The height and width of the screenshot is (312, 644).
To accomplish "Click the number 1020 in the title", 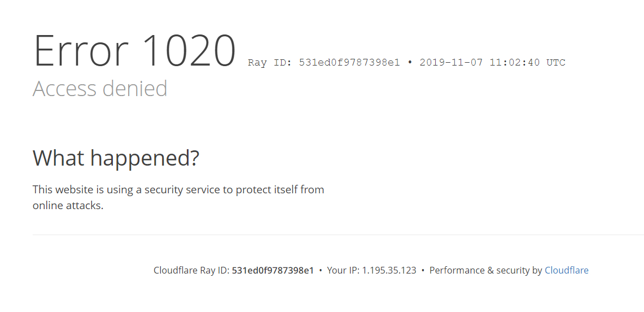I will (x=190, y=50).
